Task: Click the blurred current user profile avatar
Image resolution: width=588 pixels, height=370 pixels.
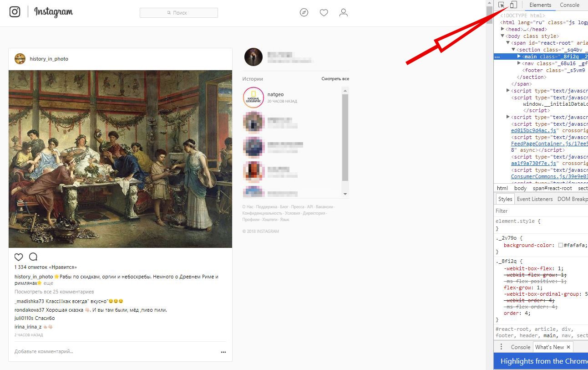Action: (x=253, y=57)
